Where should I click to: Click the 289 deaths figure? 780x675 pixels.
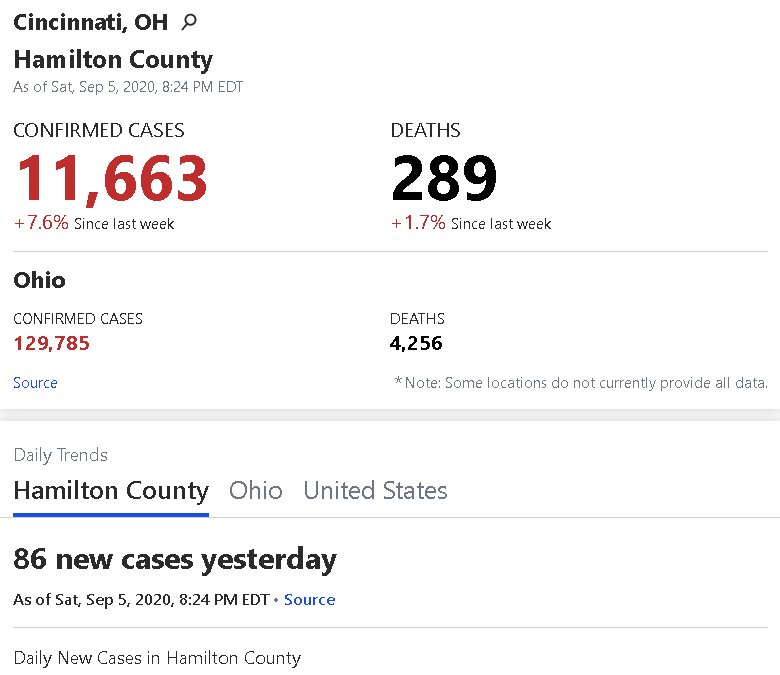444,178
